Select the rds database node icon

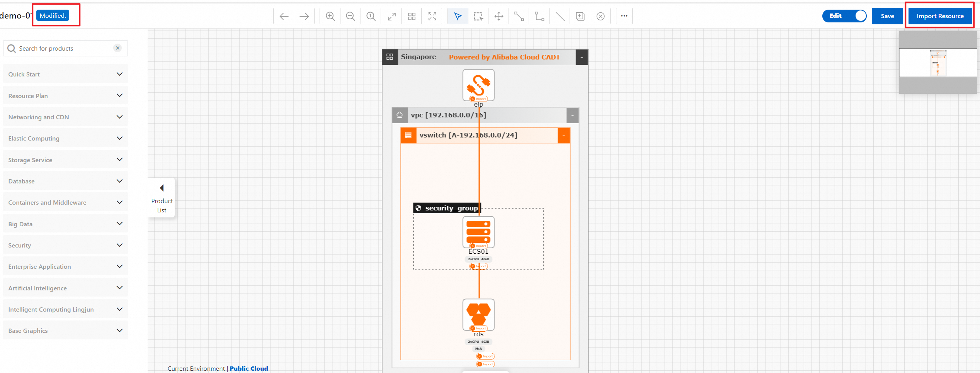pos(478,315)
